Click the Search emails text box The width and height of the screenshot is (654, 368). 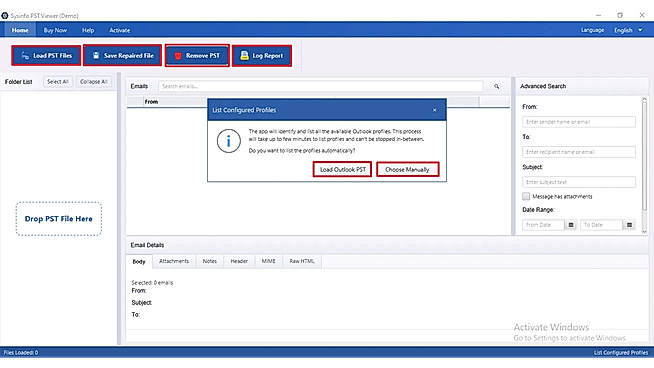point(320,86)
